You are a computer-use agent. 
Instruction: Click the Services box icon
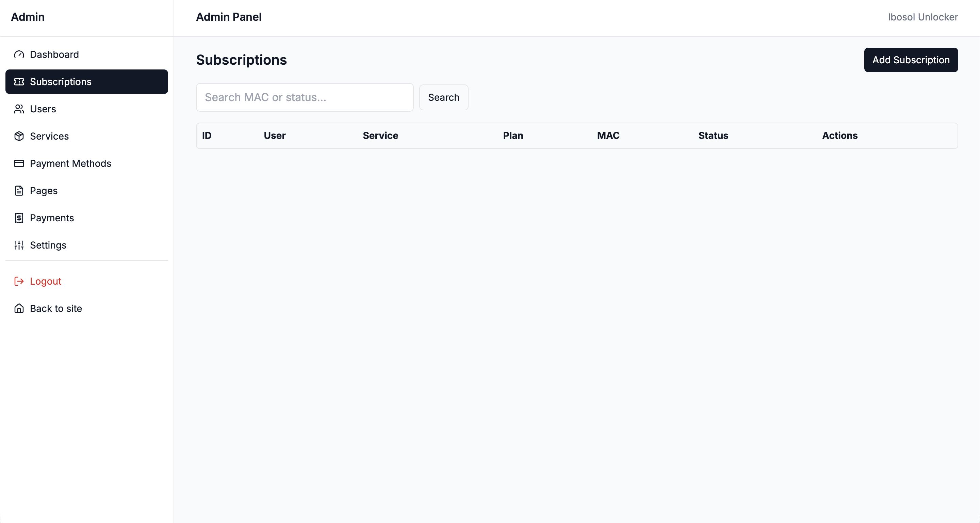[19, 136]
